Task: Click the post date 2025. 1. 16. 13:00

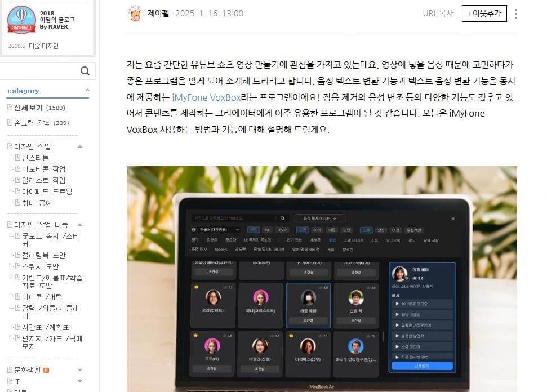Action: 210,14
